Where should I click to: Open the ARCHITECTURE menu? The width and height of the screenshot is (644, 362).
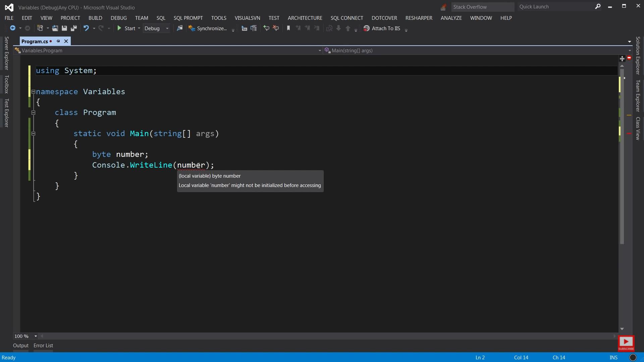point(305,18)
